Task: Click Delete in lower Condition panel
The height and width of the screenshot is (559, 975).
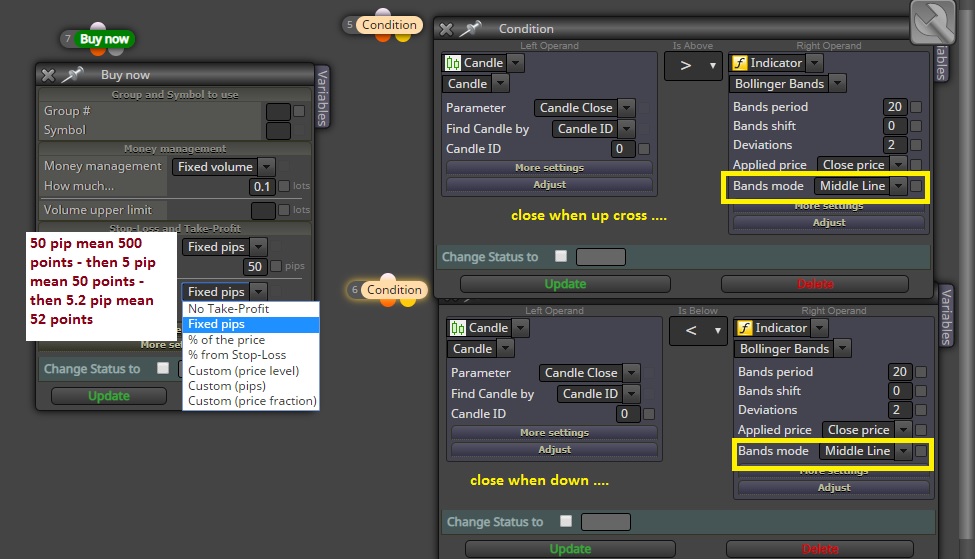Action: (x=820, y=549)
